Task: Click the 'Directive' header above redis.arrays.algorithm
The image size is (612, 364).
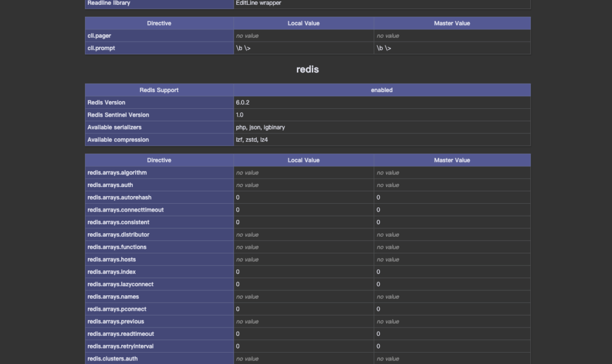Action: click(x=159, y=160)
